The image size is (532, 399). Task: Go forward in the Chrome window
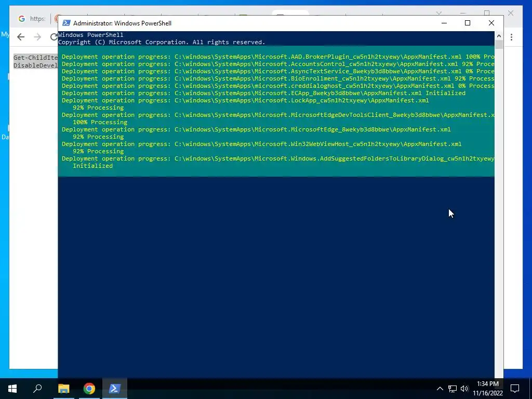[37, 37]
